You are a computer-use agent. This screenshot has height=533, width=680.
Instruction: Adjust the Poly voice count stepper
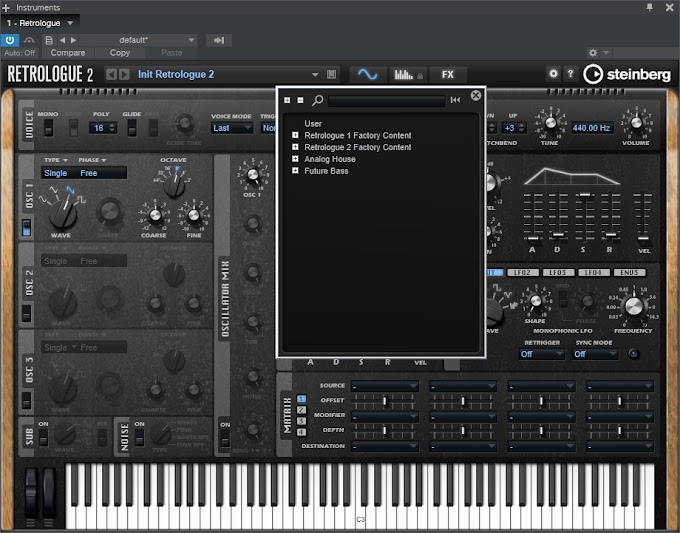(112, 128)
